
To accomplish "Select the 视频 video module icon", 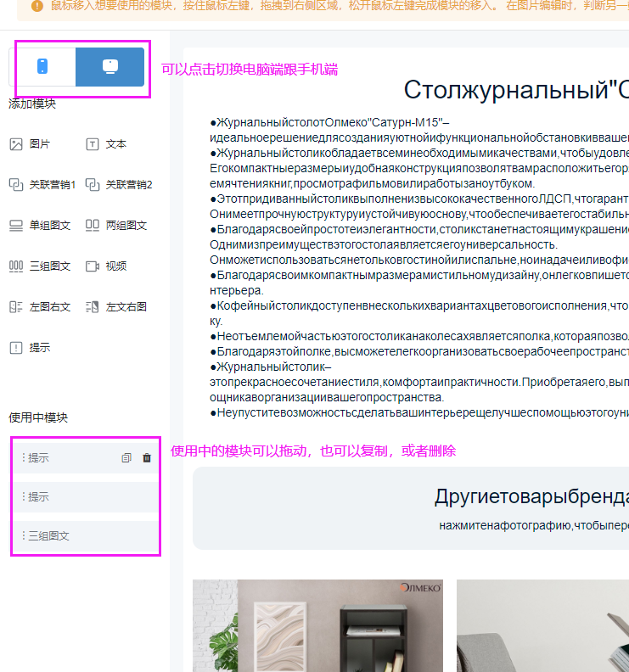I will tap(93, 266).
